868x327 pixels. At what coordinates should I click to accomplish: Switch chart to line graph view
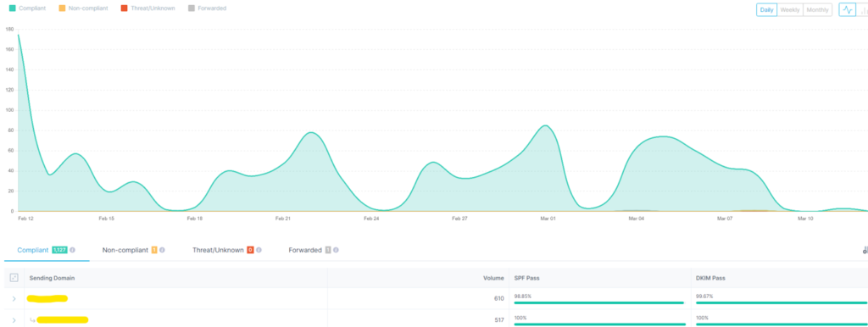847,10
